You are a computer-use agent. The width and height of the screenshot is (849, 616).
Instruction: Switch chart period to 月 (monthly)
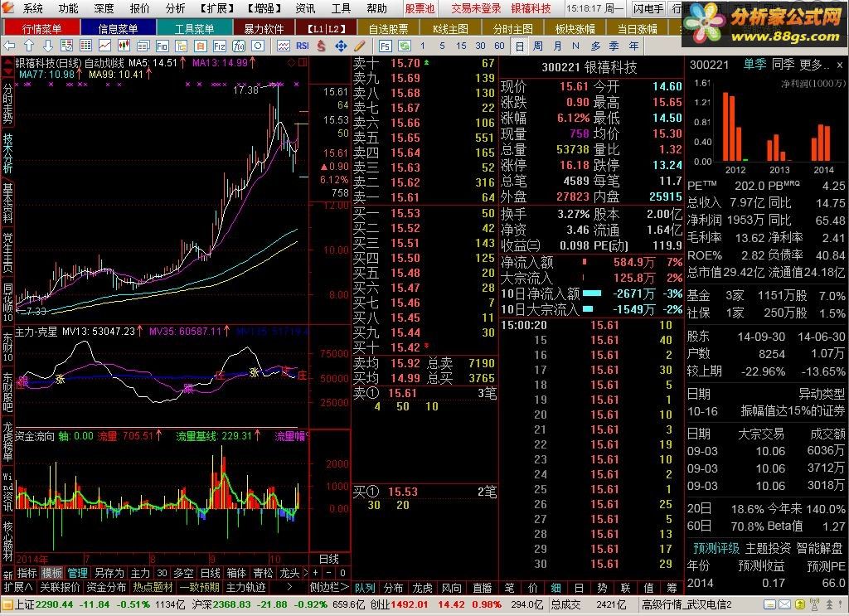[x=557, y=46]
